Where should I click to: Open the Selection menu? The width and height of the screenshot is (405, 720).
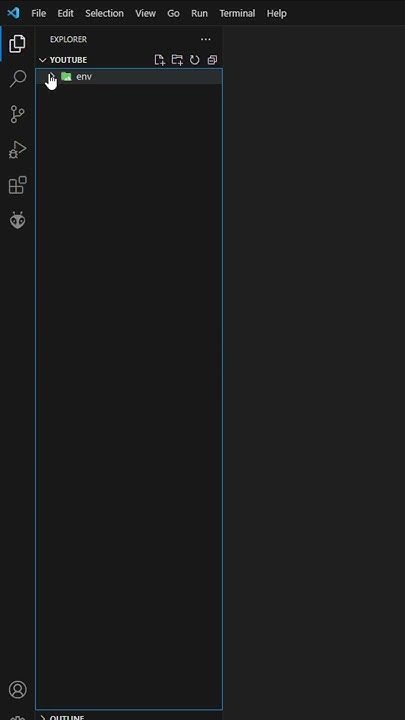pos(104,13)
